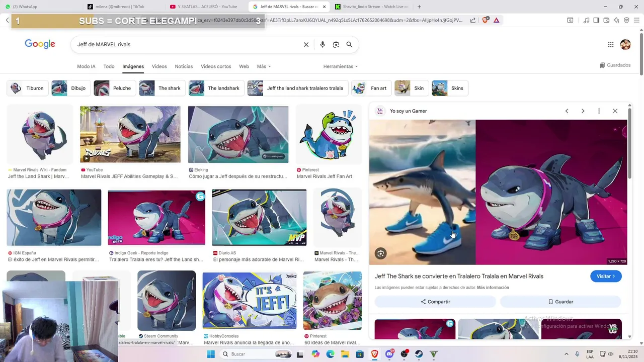Viewport: 644px width, 362px height.
Task: Switch to the WhatsApp browser tab
Action: pos(40,7)
